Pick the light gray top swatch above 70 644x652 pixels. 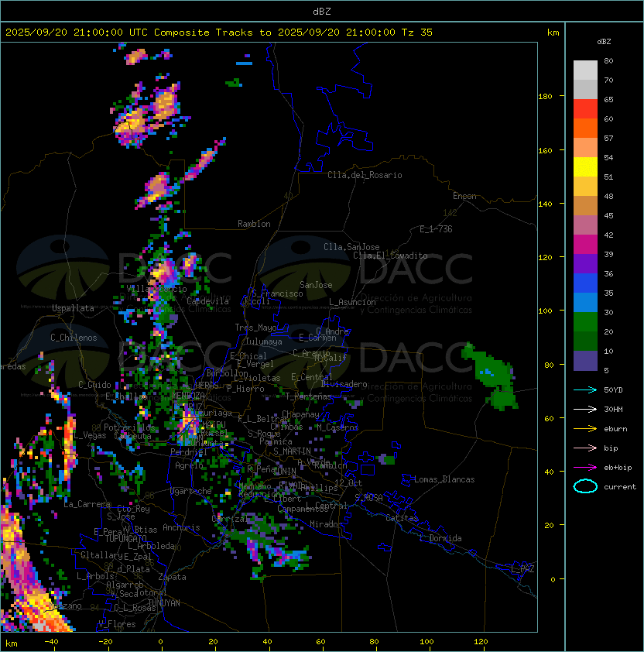585,70
